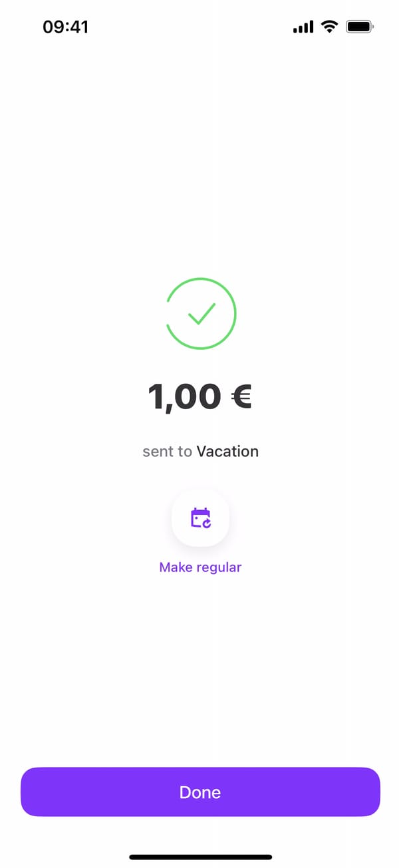Click the cellular signal strength icon
Image resolution: width=401 pixels, height=868 pixels.
pos(303,27)
